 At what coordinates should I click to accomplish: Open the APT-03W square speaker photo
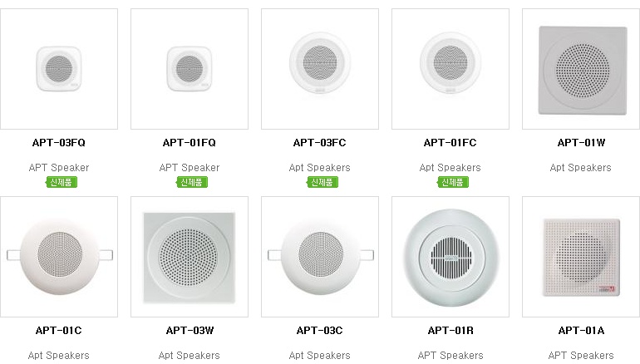(x=190, y=257)
